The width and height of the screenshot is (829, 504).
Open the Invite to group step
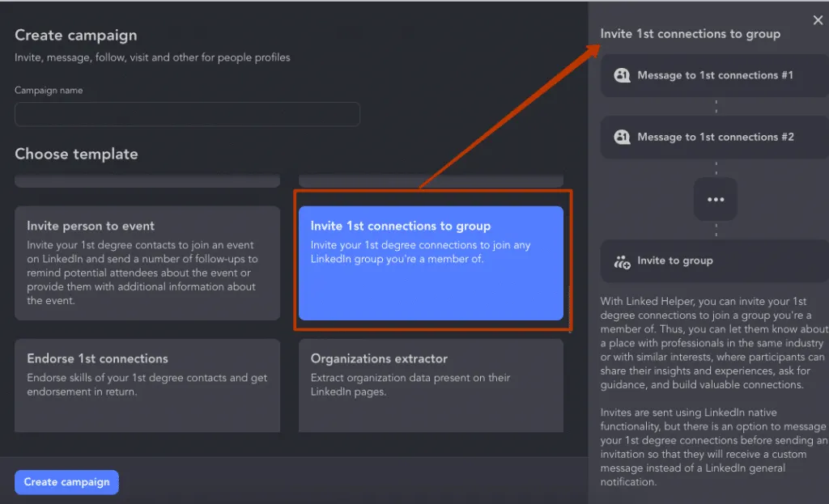click(714, 260)
